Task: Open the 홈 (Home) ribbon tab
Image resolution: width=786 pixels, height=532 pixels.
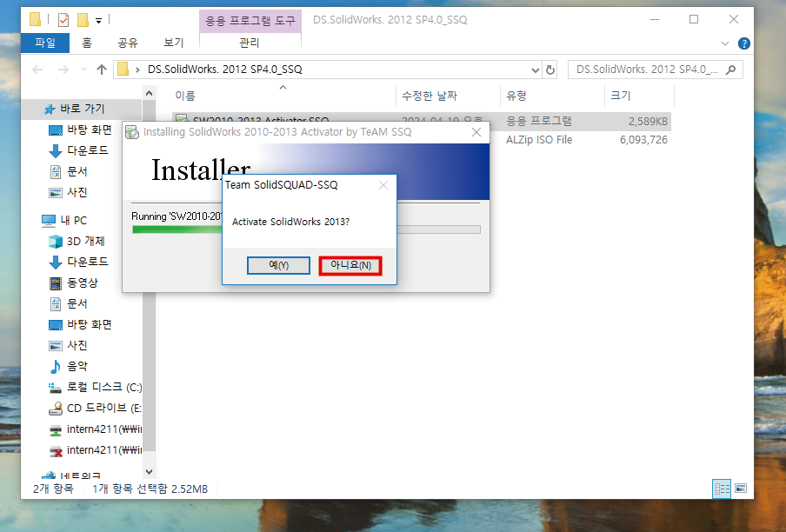Action: coord(87,43)
